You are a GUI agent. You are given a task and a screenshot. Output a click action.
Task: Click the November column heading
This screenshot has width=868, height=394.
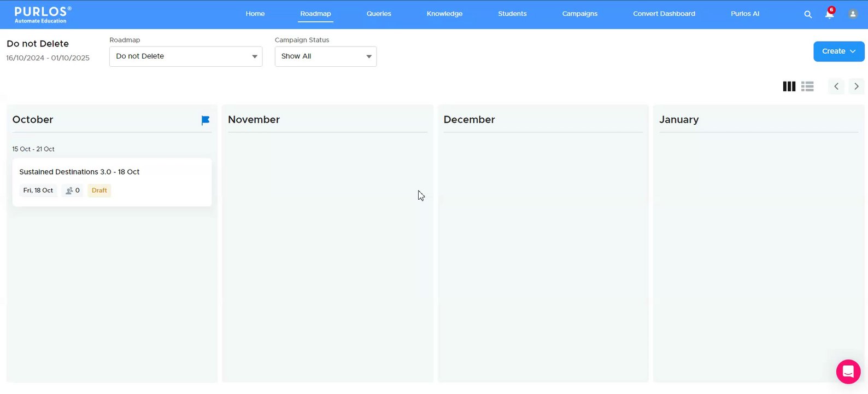tap(254, 120)
